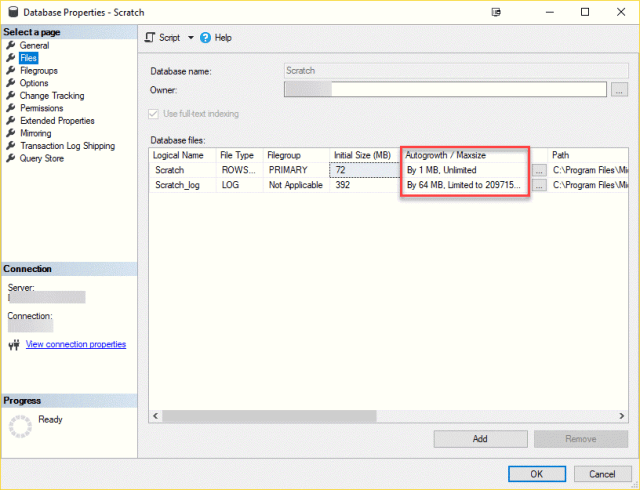Click the title bar help panel icon
Viewport: 640px width, 490px height.
(x=496, y=12)
